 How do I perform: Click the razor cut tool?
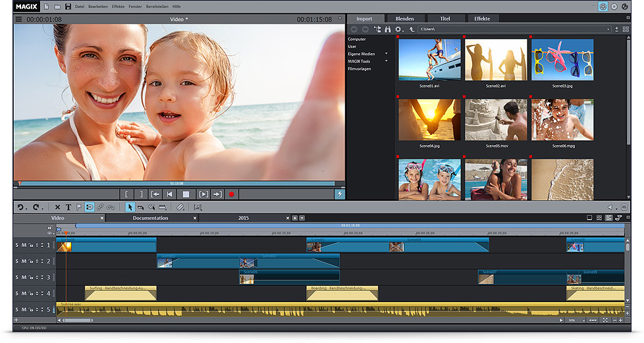pyautogui.click(x=180, y=207)
